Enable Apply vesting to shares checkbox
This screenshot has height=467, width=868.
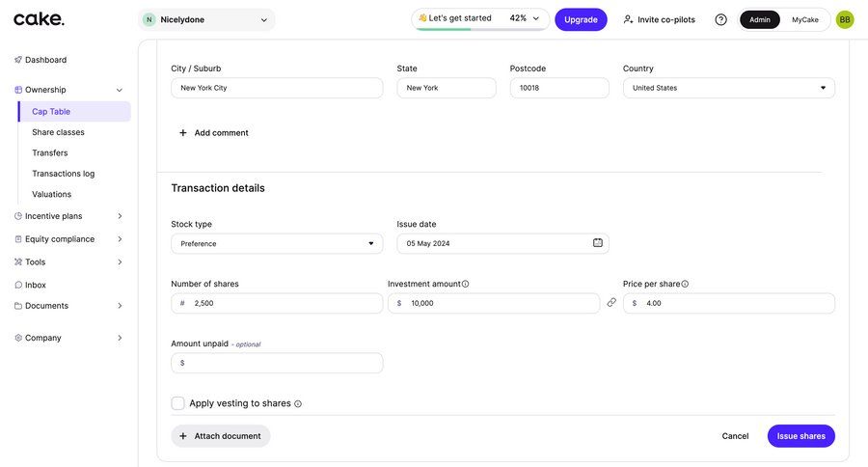pyautogui.click(x=177, y=403)
